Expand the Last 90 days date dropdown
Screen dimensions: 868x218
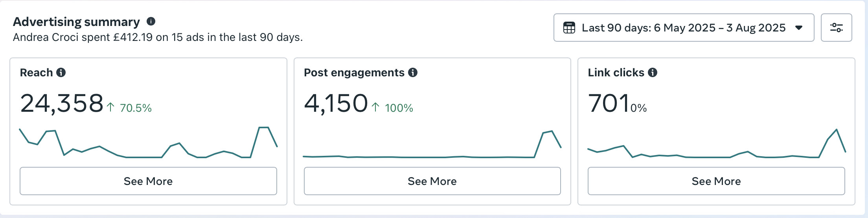click(684, 28)
